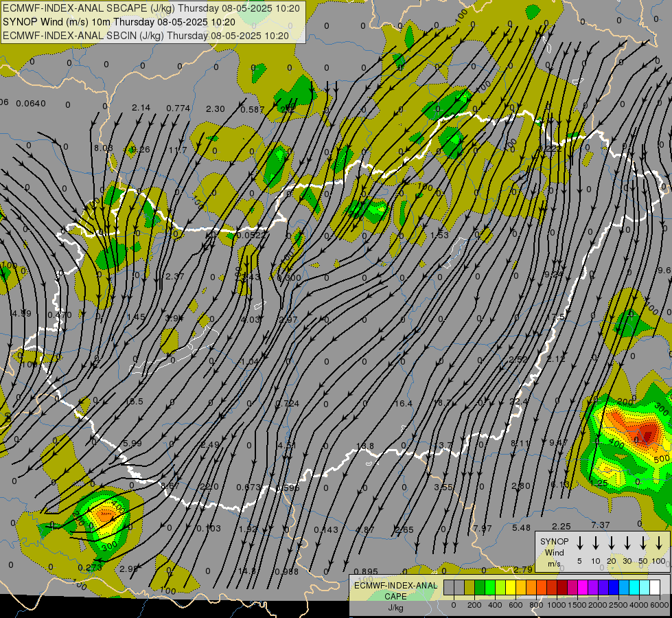Click the wind arrow above 5 m/s
The image size is (672, 618).
(580, 543)
